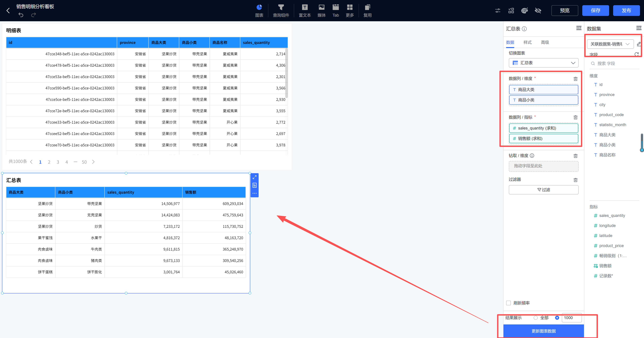Open page 2 of the 明细表

49,162
